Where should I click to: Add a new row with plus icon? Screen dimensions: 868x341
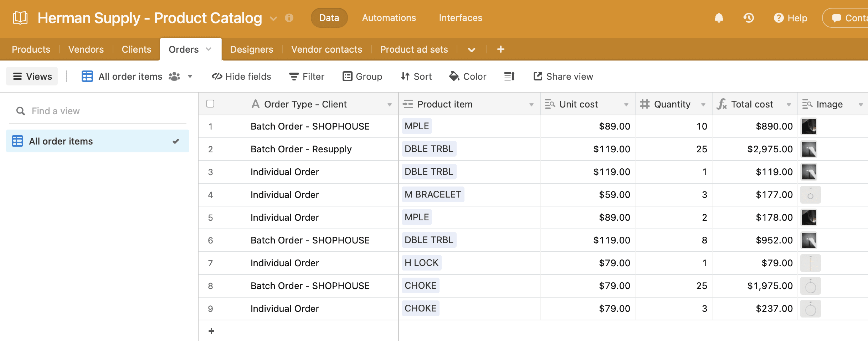(211, 331)
